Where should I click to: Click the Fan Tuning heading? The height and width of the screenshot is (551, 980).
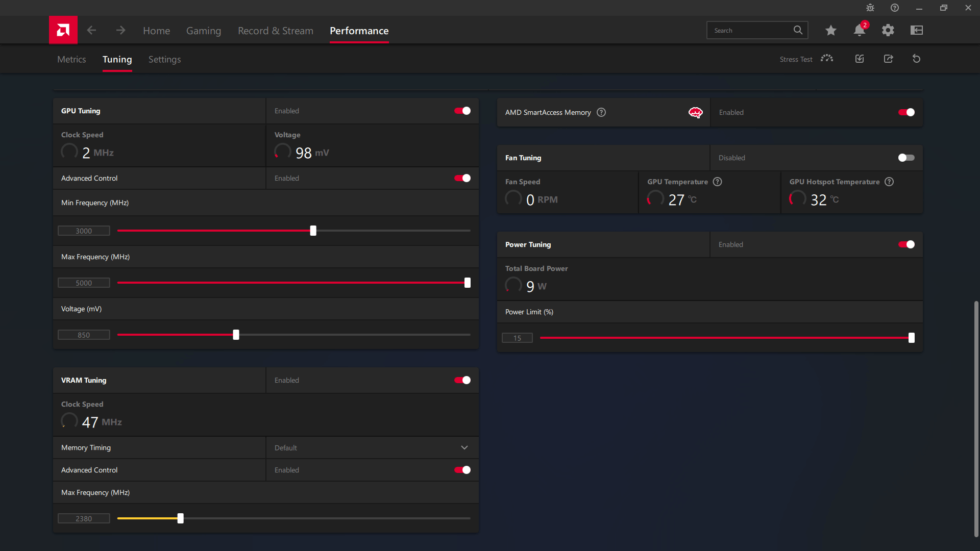tap(523, 158)
